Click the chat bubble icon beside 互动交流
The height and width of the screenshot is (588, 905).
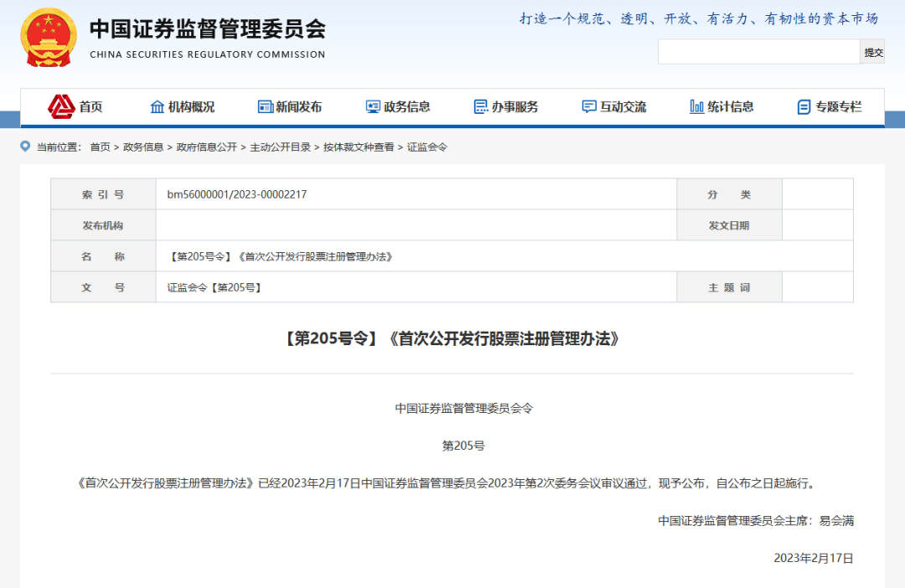[589, 106]
